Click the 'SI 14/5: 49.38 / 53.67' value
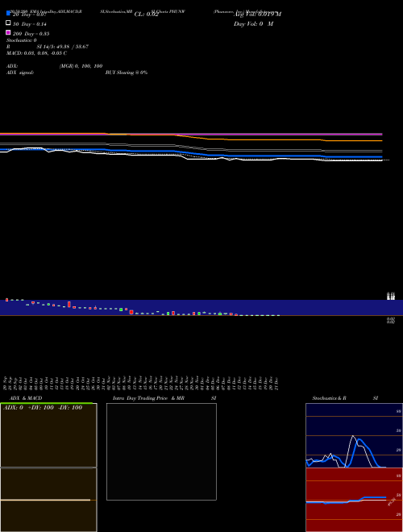 [x=62, y=47]
